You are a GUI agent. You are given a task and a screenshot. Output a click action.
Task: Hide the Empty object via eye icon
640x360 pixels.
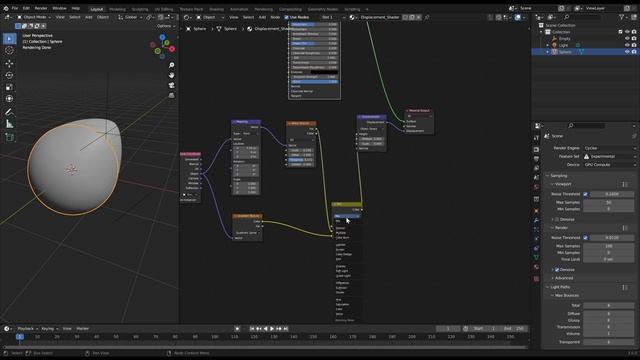point(627,39)
